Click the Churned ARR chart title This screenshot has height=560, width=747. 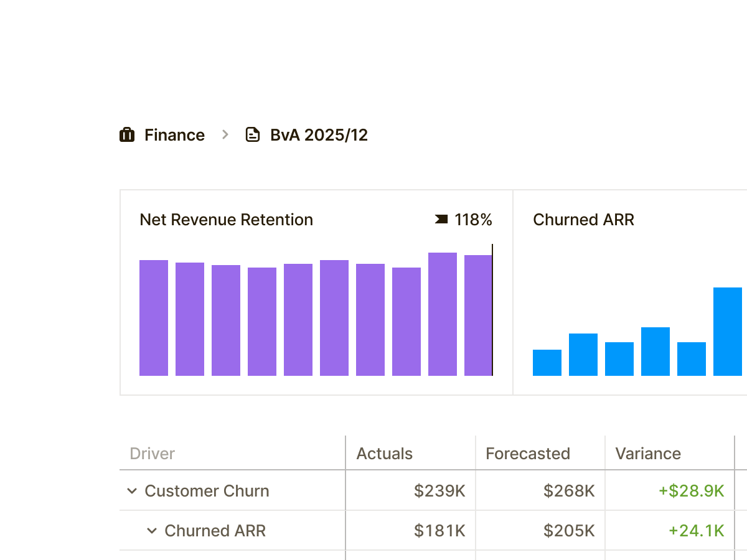(583, 220)
